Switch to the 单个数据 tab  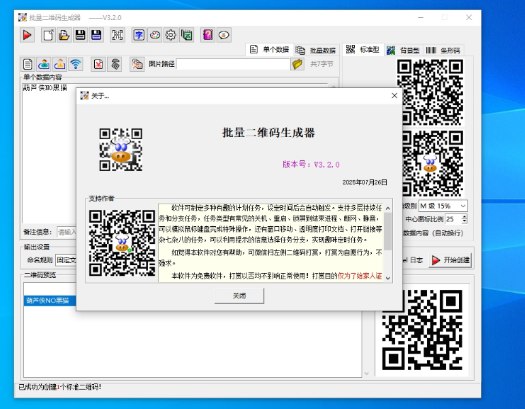(269, 50)
